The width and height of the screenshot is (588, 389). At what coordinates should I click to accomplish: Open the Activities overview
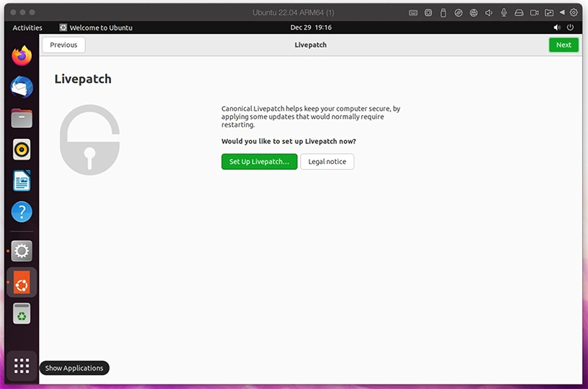coord(27,28)
